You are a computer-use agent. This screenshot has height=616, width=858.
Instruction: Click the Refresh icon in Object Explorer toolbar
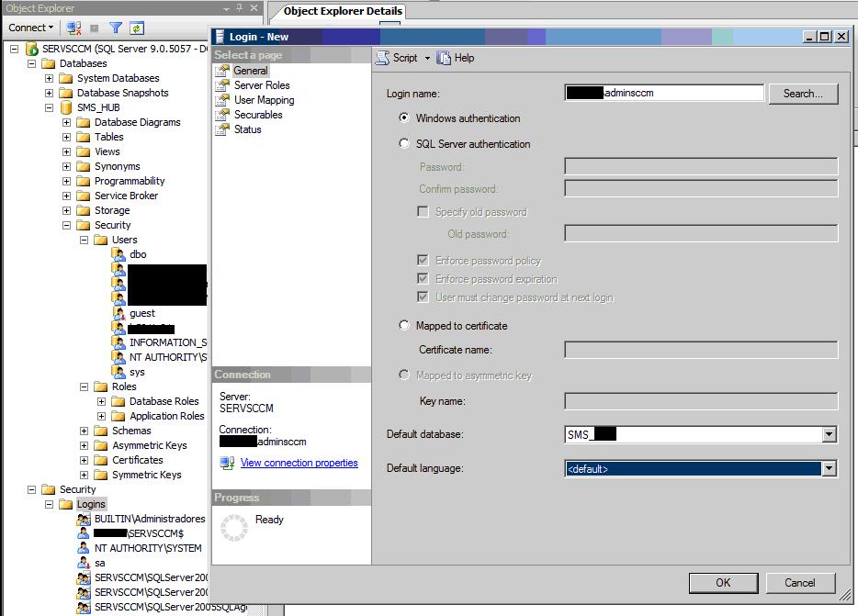[x=136, y=28]
